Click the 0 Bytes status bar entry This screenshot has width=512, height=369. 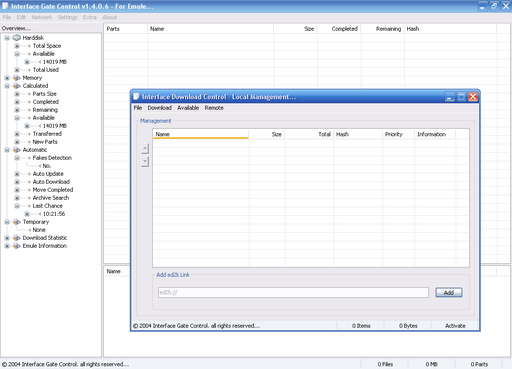click(x=408, y=326)
